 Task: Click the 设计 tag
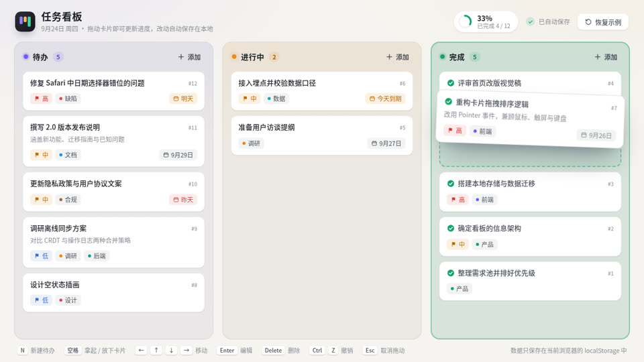click(x=68, y=300)
